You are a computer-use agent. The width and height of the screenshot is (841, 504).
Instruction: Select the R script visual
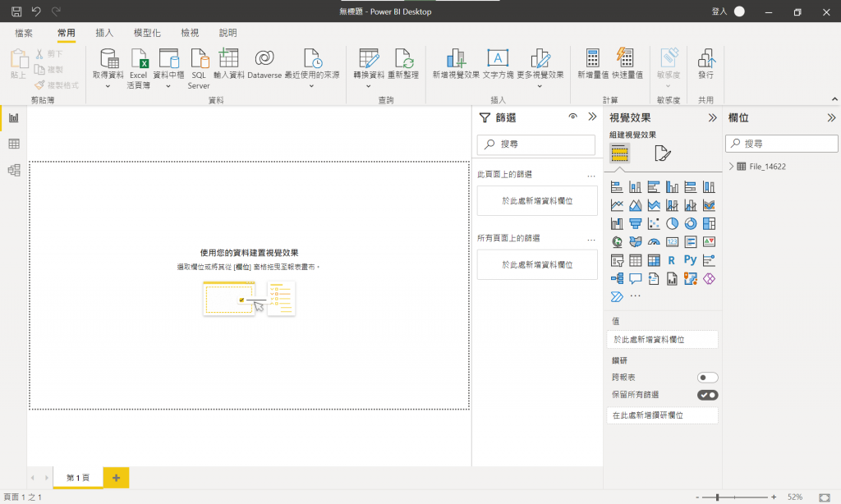(x=672, y=260)
